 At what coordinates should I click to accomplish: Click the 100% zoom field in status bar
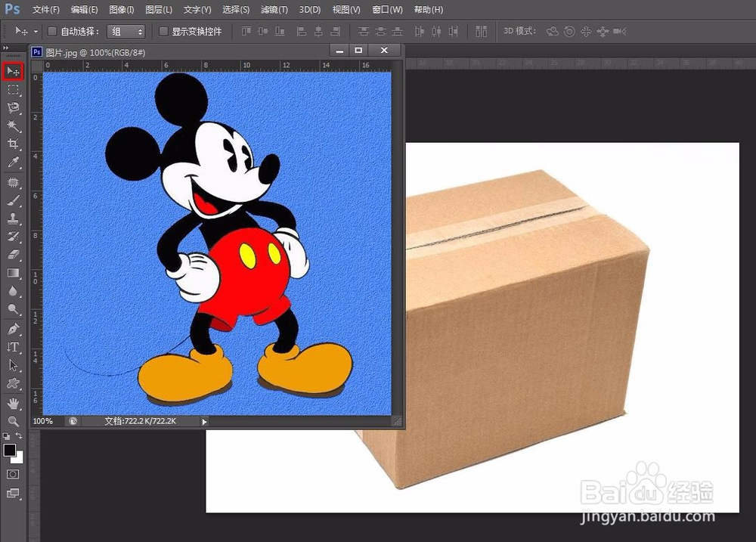(42, 422)
